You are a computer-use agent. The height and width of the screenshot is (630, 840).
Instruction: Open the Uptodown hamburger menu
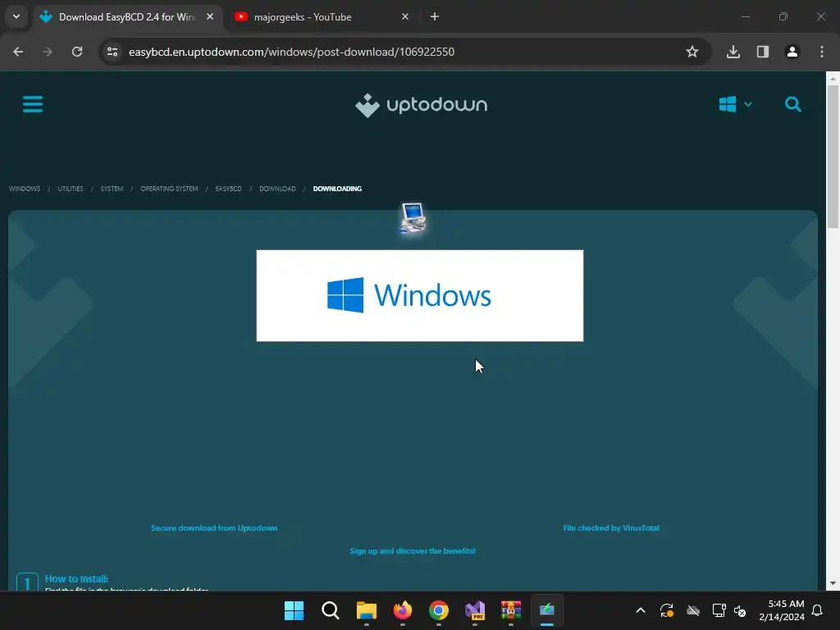33,104
